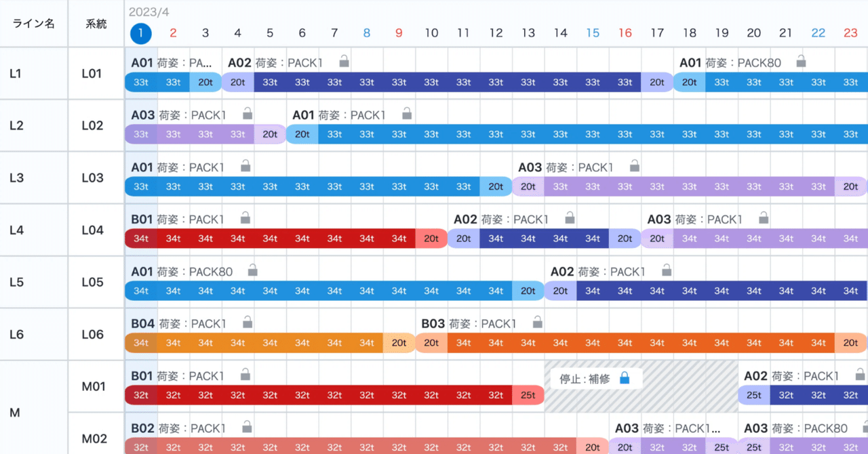The height and width of the screenshot is (454, 868).
Task: Click 25t start segment of A02 bar in M01
Action: point(754,395)
